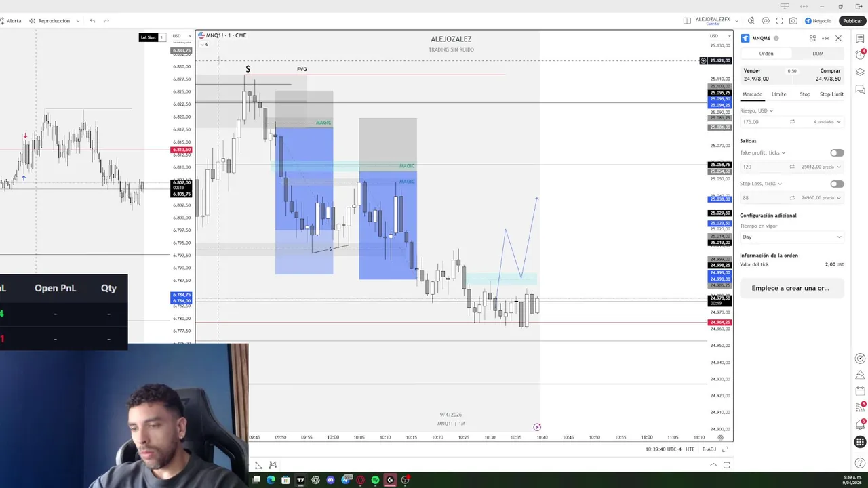
Task: Select the Límite order type tab
Action: pos(778,94)
